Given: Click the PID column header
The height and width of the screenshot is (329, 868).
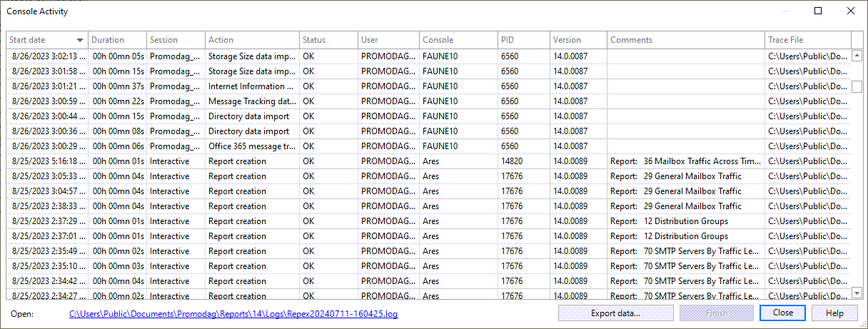Looking at the screenshot, I should [508, 40].
